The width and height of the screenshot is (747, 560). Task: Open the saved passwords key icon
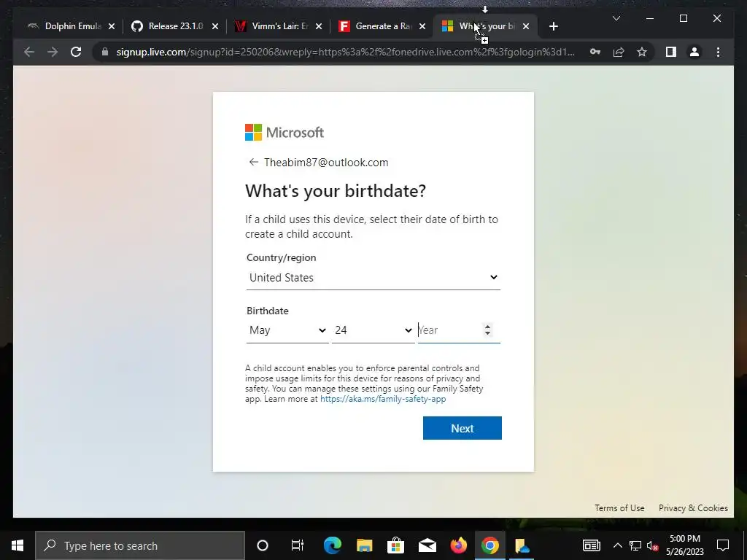click(595, 52)
